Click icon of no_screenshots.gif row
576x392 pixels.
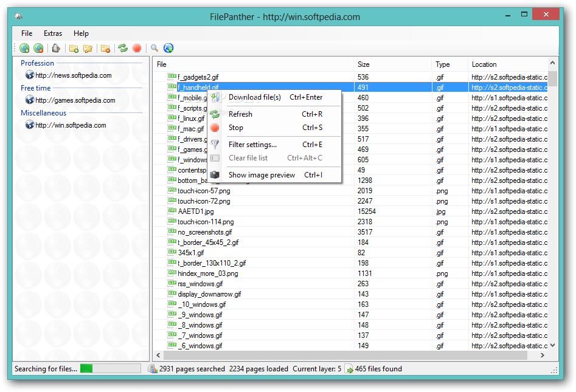(x=172, y=231)
